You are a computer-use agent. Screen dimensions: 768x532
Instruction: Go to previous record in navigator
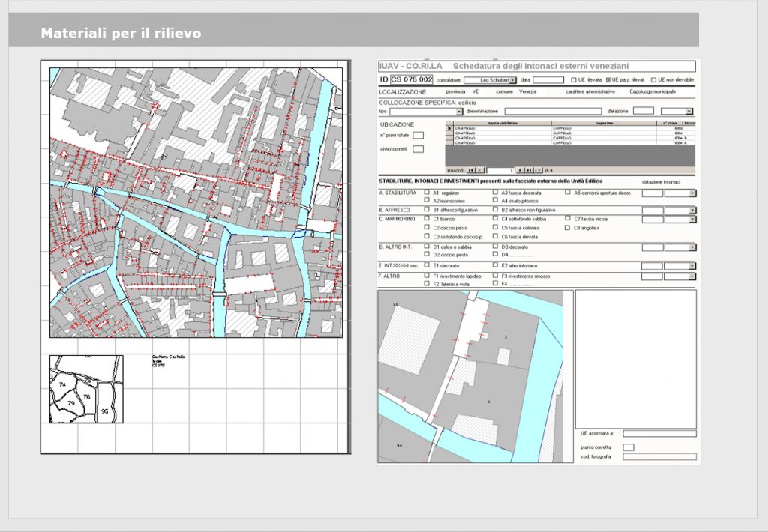[x=481, y=170]
